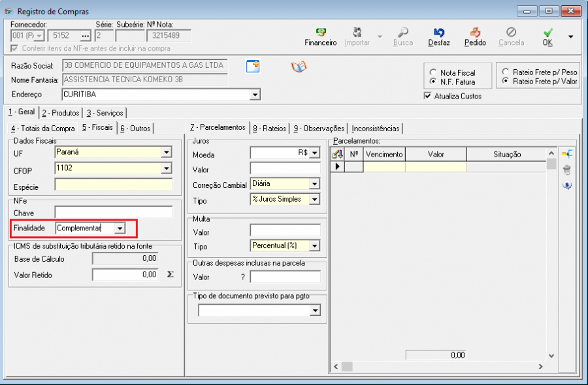Open the 8 - Rateios tab
This screenshot has width=588, height=385.
270,129
